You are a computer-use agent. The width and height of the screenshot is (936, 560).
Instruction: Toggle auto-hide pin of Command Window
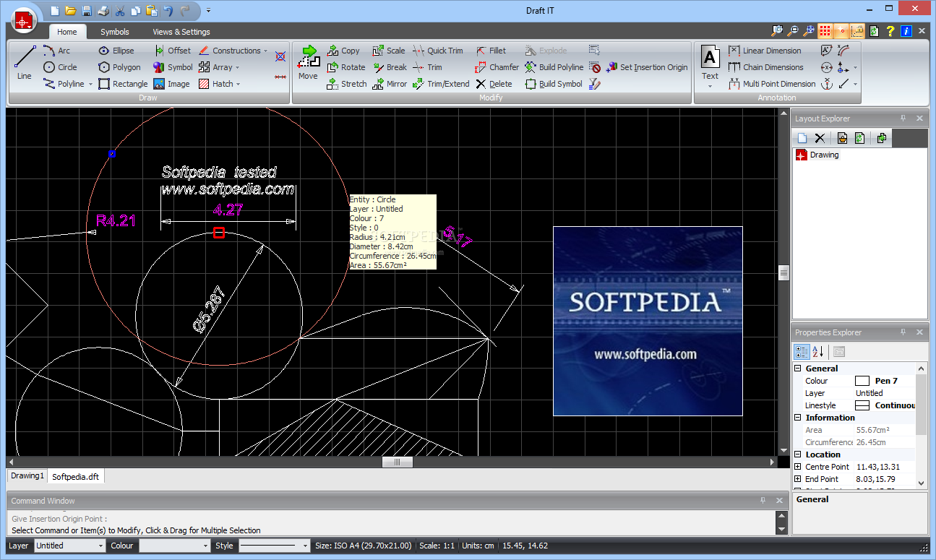pos(763,501)
